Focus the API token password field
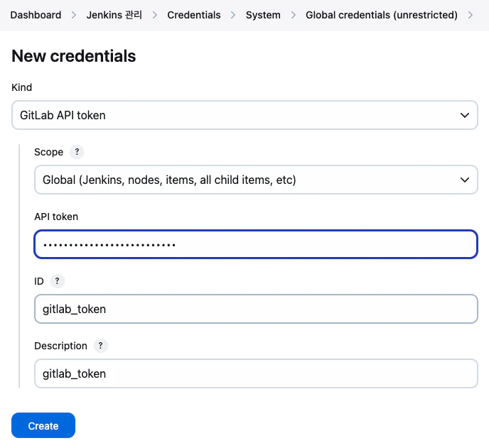 [256, 244]
